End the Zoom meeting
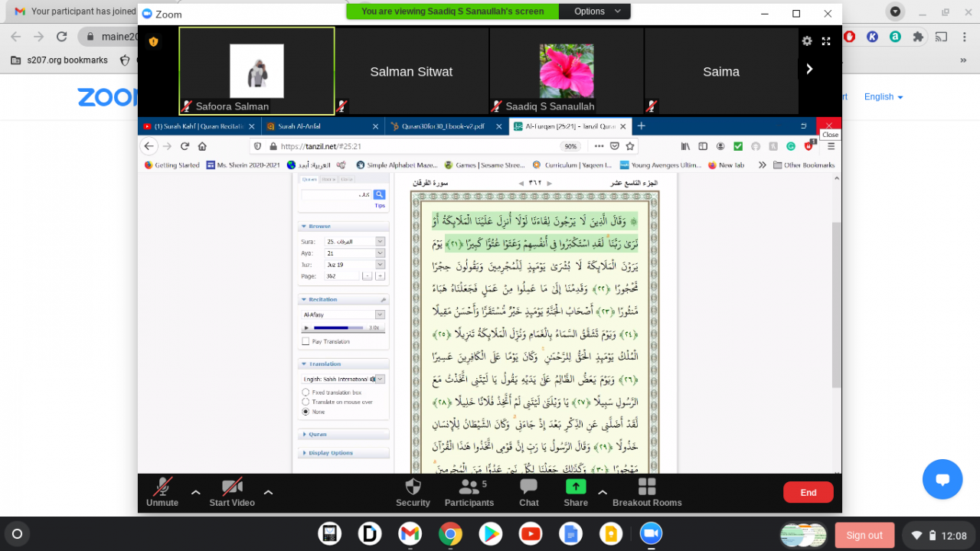Screen dimensions: 980x551 [x=808, y=493]
